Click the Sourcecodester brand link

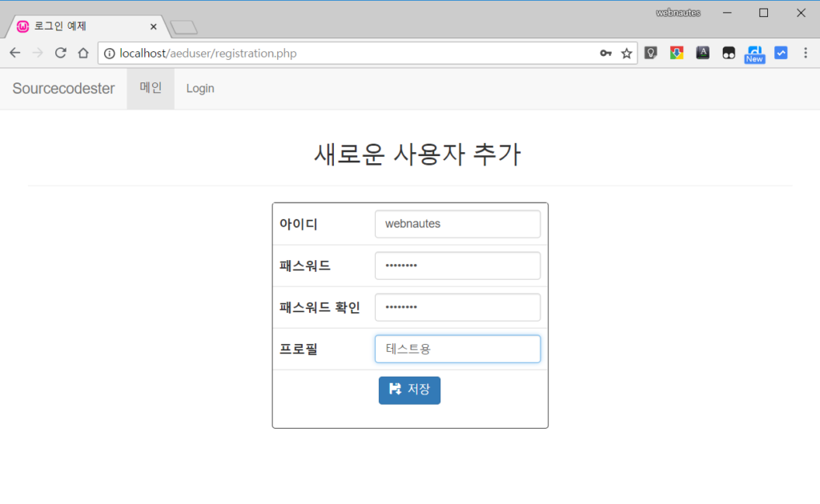click(63, 88)
